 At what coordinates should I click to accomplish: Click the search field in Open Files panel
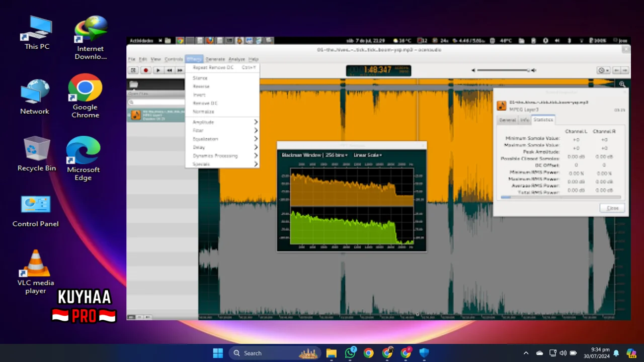[x=156, y=102]
